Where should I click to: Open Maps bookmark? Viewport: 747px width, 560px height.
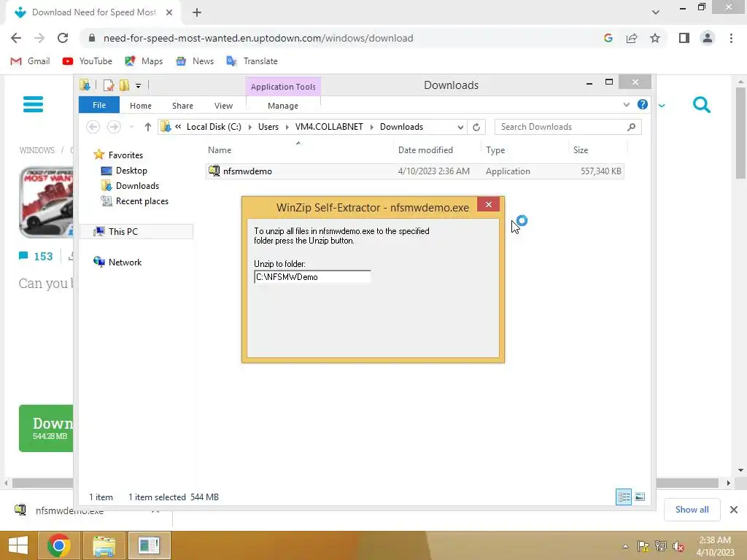[144, 61]
